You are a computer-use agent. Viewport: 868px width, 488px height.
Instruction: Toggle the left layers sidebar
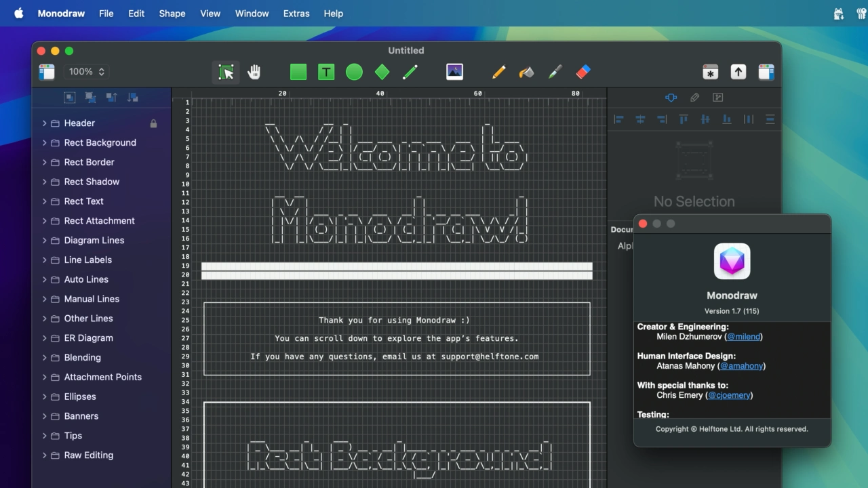[x=47, y=72]
